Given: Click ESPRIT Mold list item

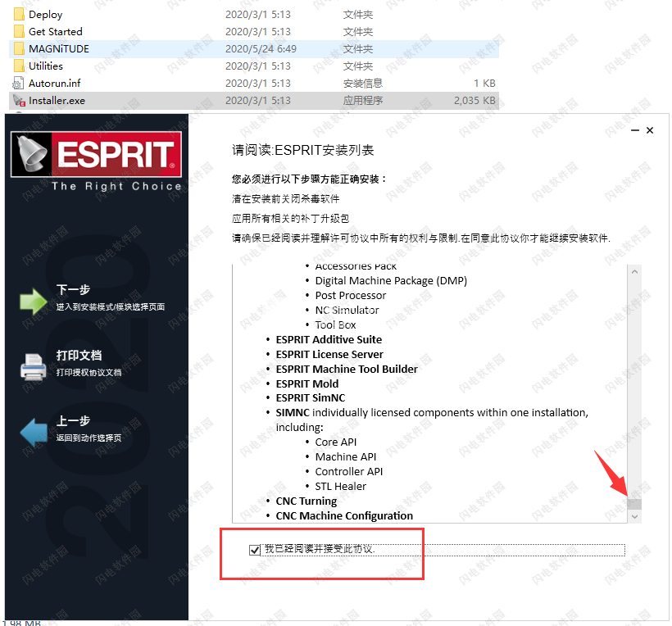Looking at the screenshot, I should (x=306, y=384).
